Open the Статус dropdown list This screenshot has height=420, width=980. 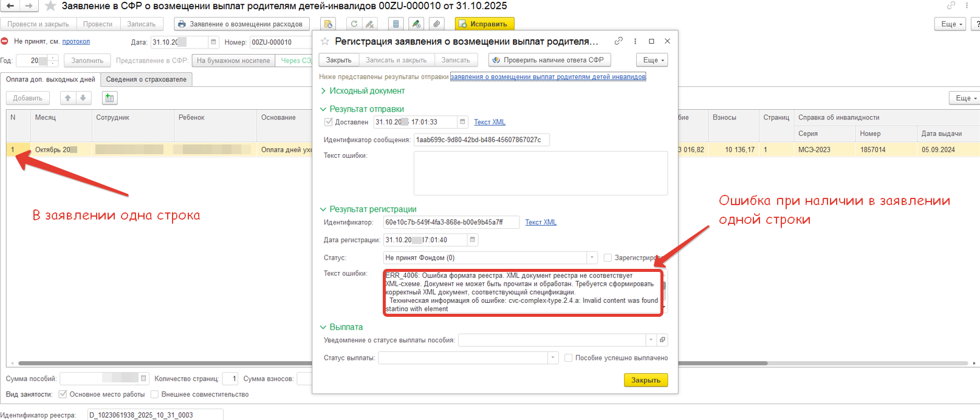592,258
